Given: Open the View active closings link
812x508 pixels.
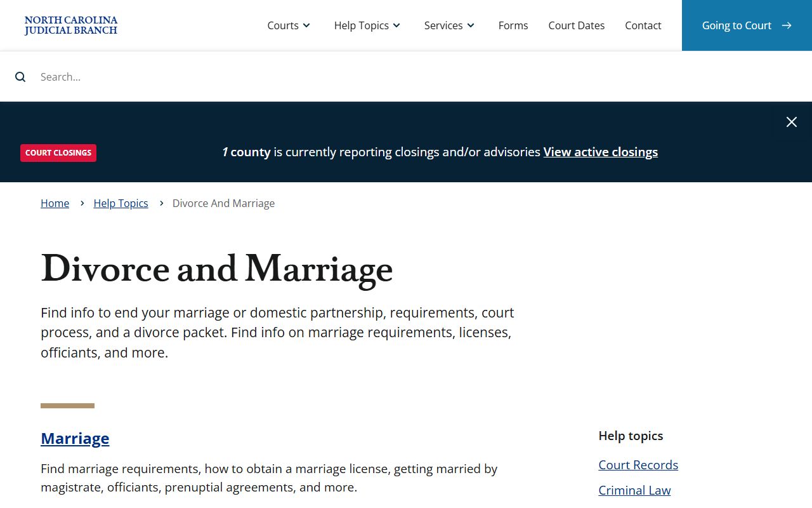Looking at the screenshot, I should (601, 152).
